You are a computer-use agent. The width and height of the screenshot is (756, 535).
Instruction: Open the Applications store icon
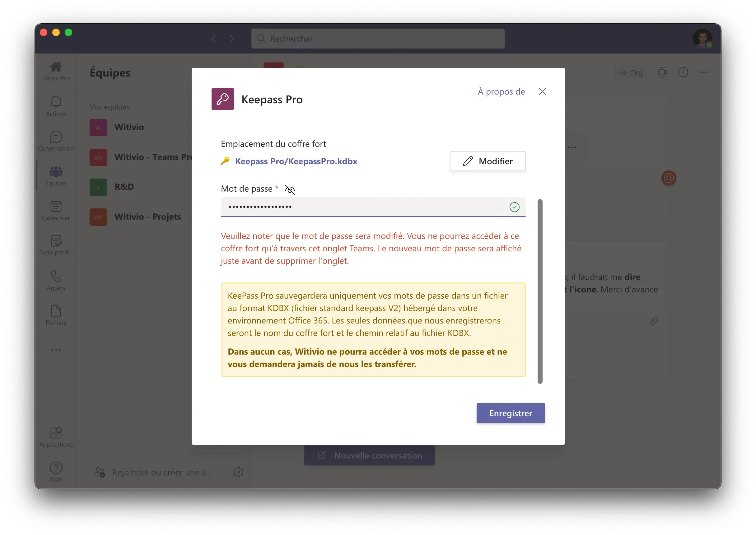click(x=56, y=437)
